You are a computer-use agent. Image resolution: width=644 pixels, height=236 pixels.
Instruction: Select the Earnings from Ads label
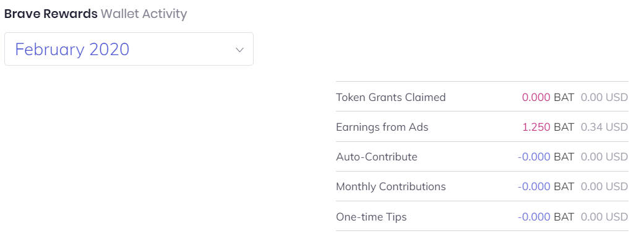pos(382,127)
